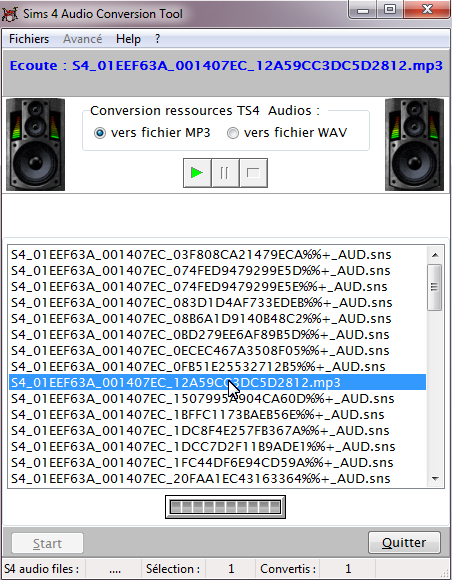Click the left speaker image

pyautogui.click(x=36, y=145)
